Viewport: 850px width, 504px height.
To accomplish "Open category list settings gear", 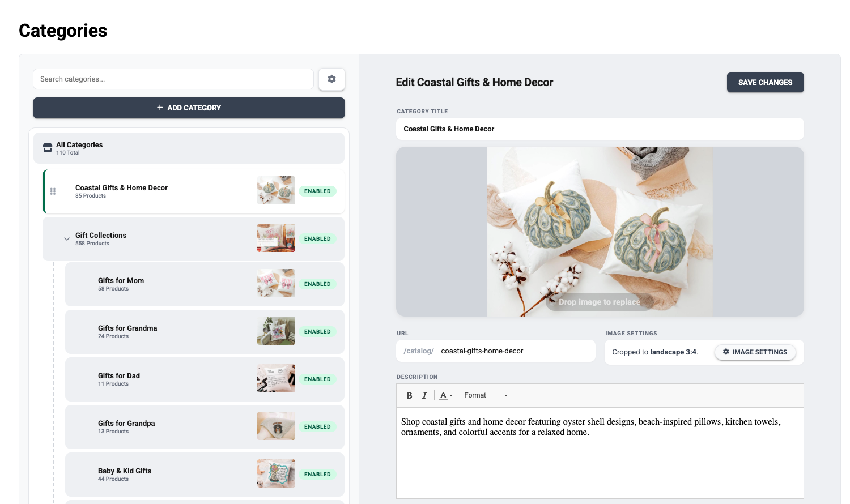I will click(x=331, y=79).
